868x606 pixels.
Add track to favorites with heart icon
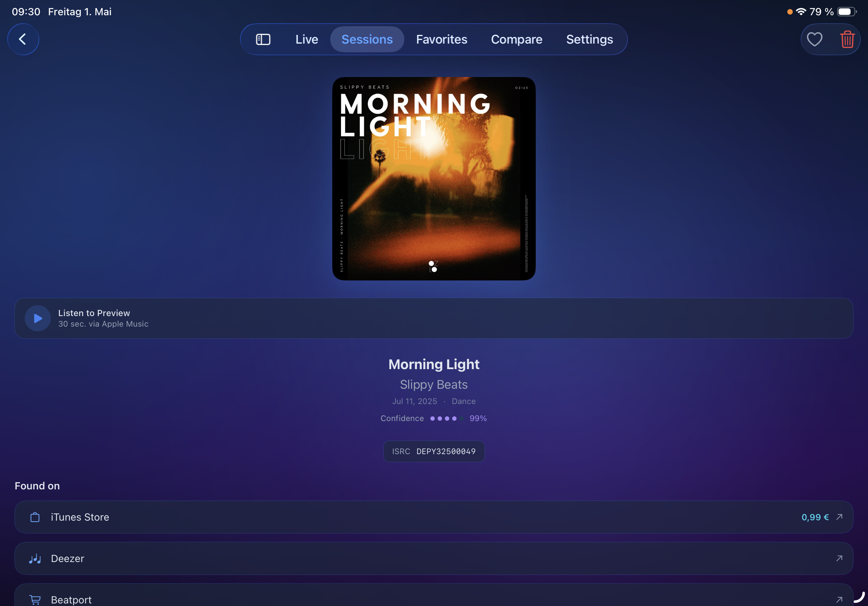814,39
